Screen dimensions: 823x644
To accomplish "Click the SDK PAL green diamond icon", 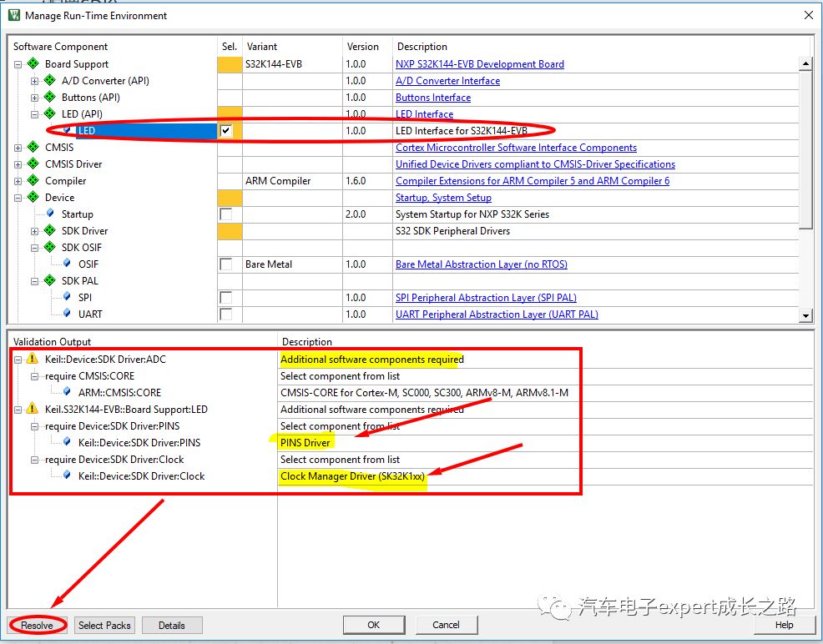I will tap(50, 280).
